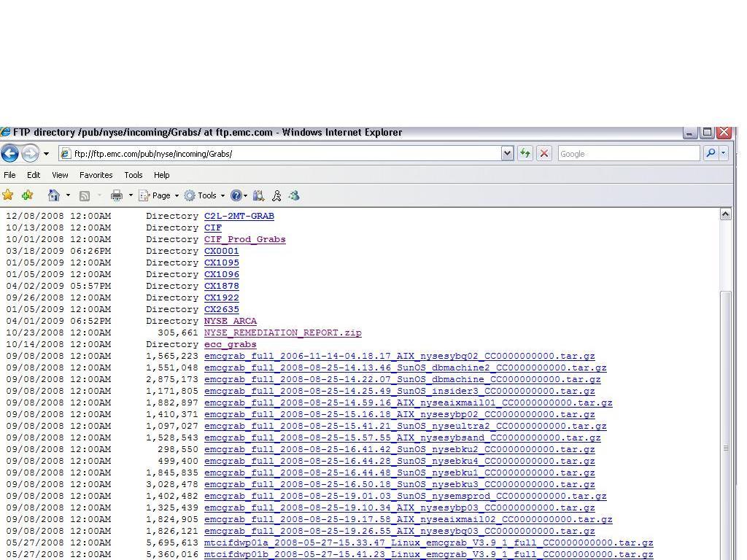The image size is (747, 560).
Task: Open the NYSE_ARCA directory
Action: coord(231,321)
